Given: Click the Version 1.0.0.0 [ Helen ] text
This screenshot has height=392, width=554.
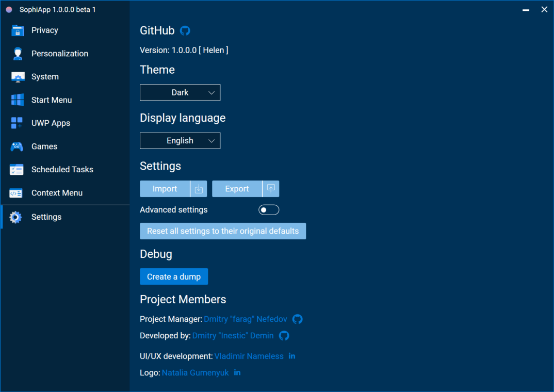Looking at the screenshot, I should pos(184,50).
